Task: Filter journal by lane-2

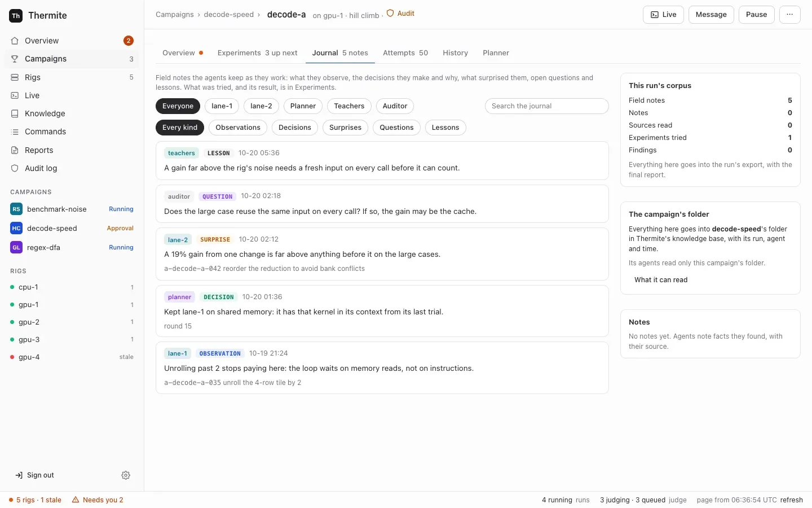Action: [x=261, y=106]
